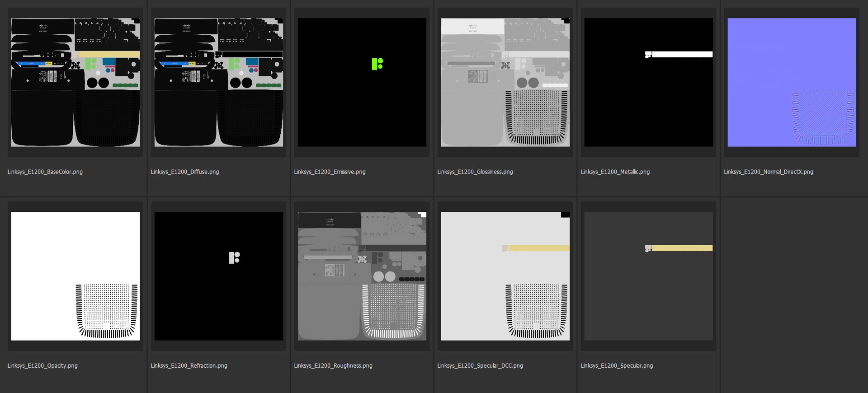Select the Opacity texture thumbnail
The height and width of the screenshot is (393, 868).
75,276
